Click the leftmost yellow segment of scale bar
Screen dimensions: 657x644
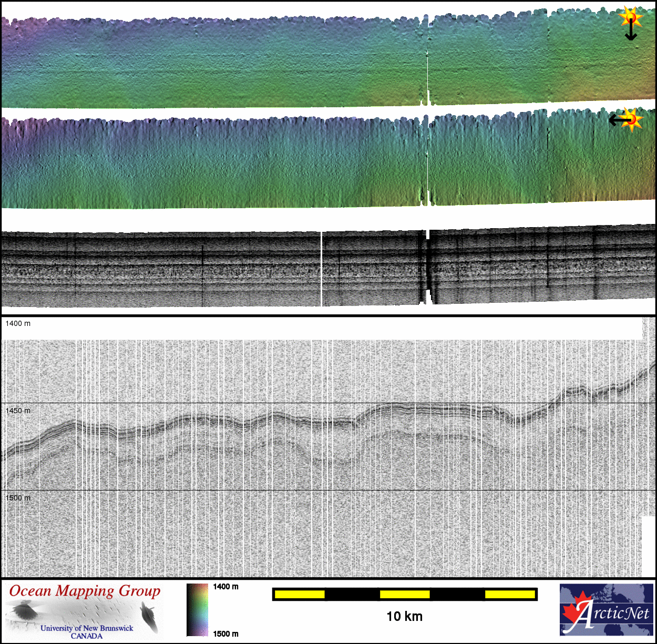pyautogui.click(x=300, y=594)
